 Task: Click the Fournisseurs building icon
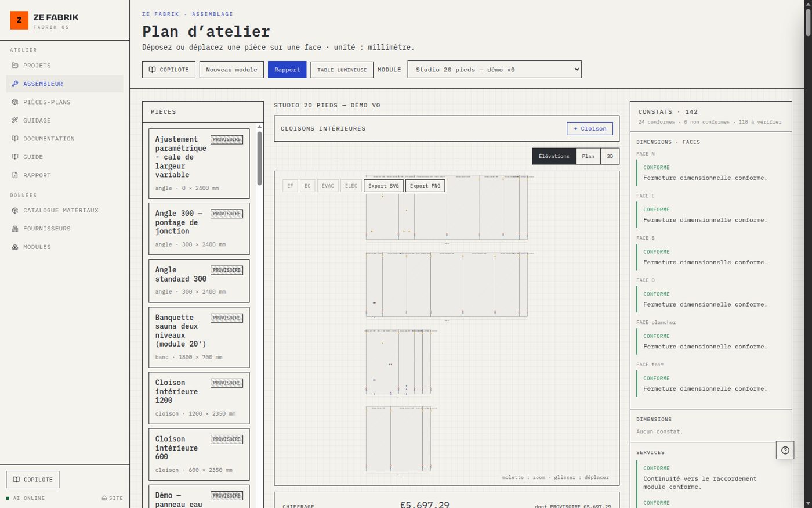(x=15, y=229)
